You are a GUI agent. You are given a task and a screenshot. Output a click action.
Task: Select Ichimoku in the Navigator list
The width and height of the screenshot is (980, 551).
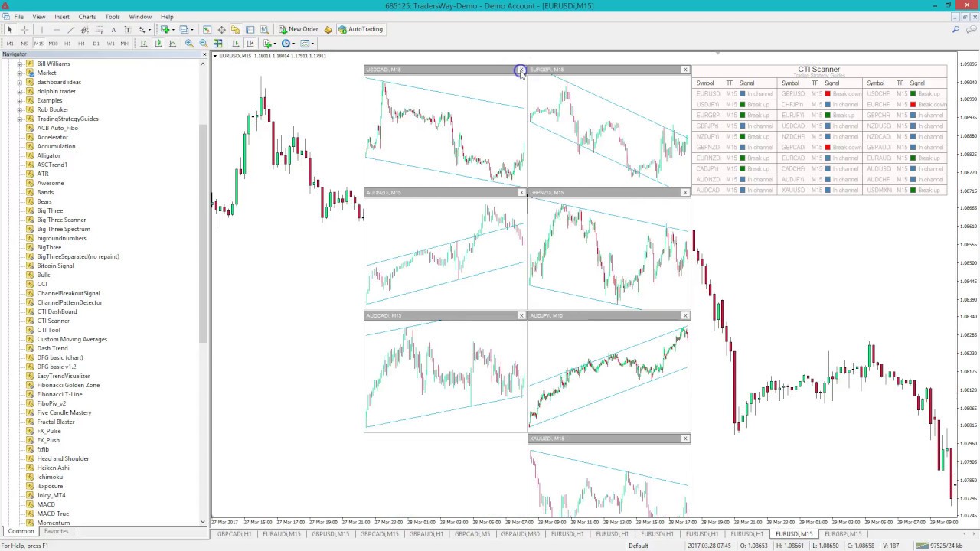click(x=50, y=477)
